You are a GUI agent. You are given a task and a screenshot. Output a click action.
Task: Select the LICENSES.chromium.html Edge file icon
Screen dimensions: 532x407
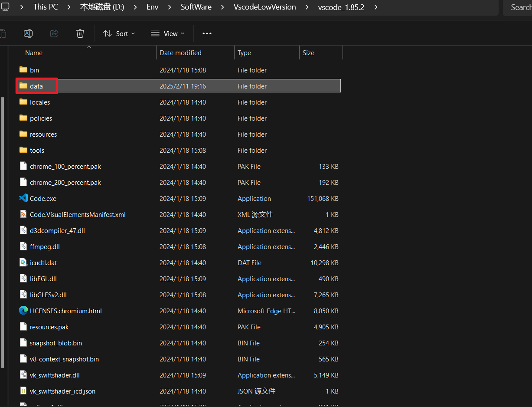(23, 311)
